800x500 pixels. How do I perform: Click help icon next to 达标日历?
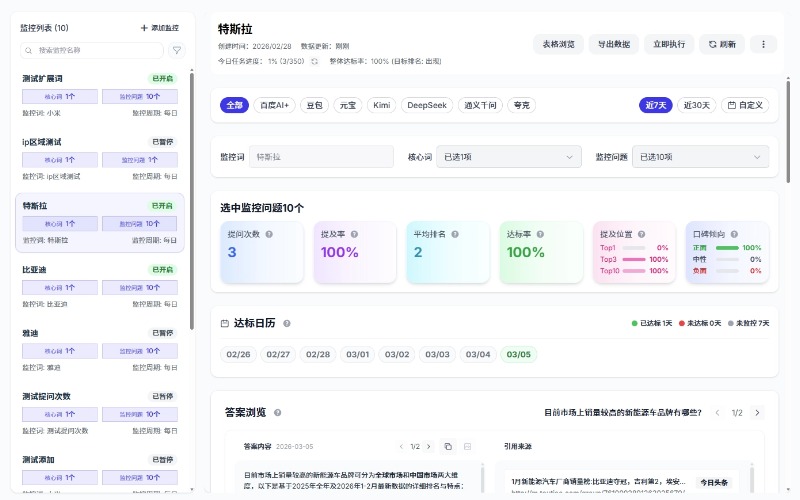(x=287, y=324)
